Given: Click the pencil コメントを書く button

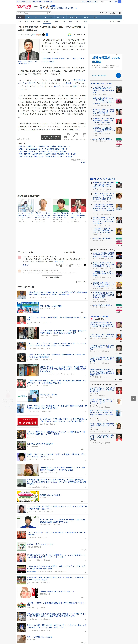Looking at the screenshot, I should coord(69,252).
